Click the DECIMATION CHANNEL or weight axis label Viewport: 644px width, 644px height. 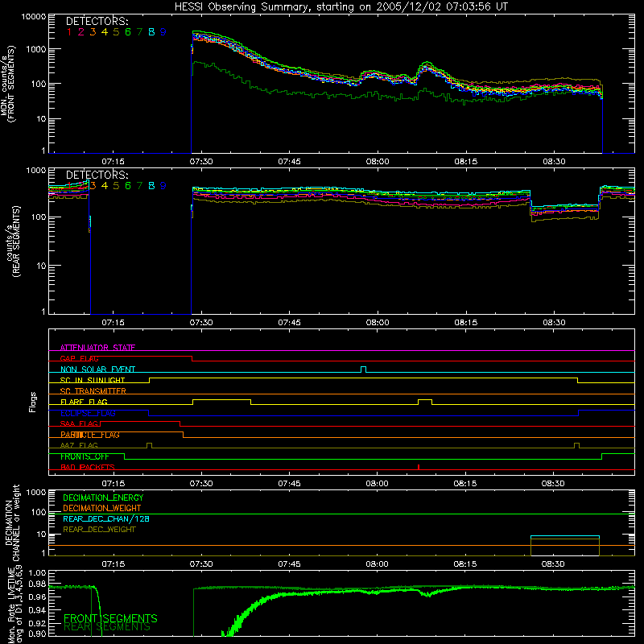coord(12,522)
